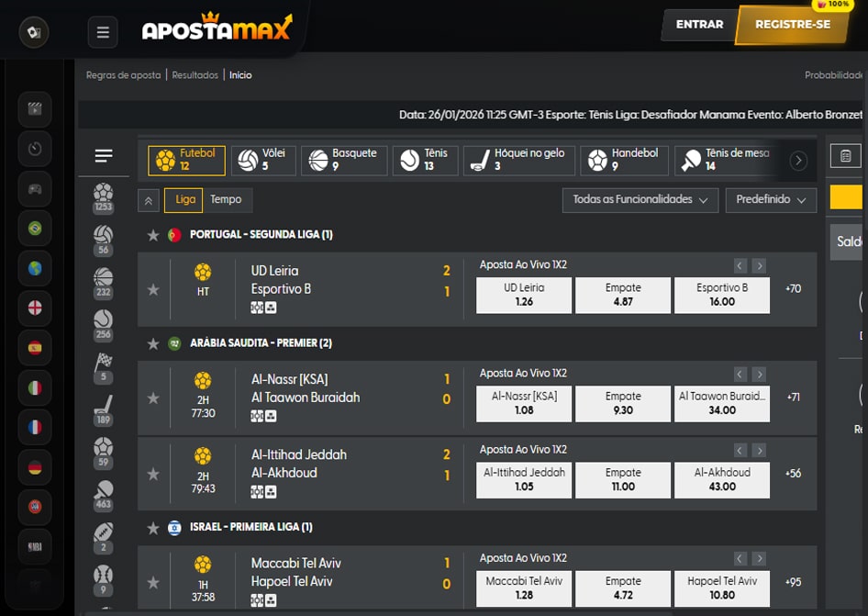Select the England flag in the dark sidebar
Image resolution: width=868 pixels, height=616 pixels.
point(35,308)
